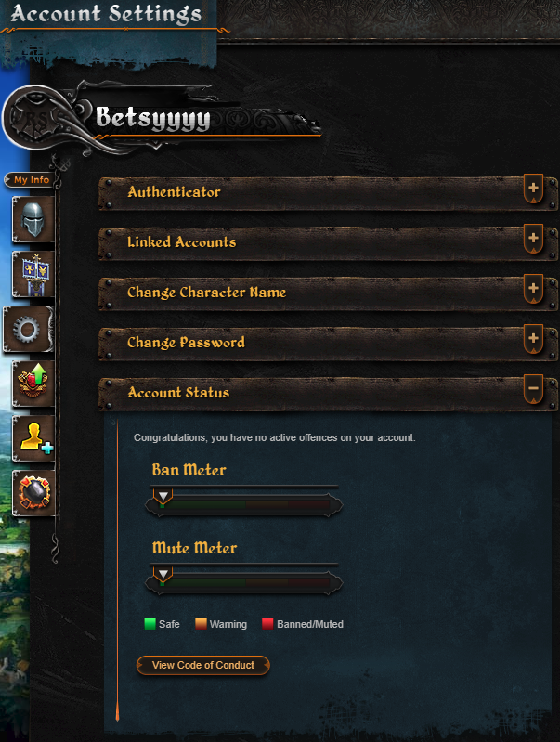Screen dimensions: 560x742
Task: Collapse Account Status with minus button
Action: [x=533, y=389]
